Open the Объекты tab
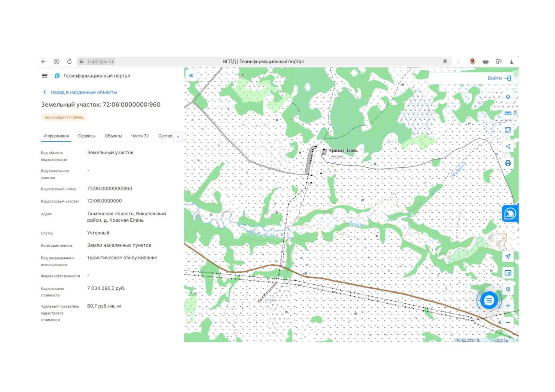The image size is (555, 392). click(x=113, y=136)
